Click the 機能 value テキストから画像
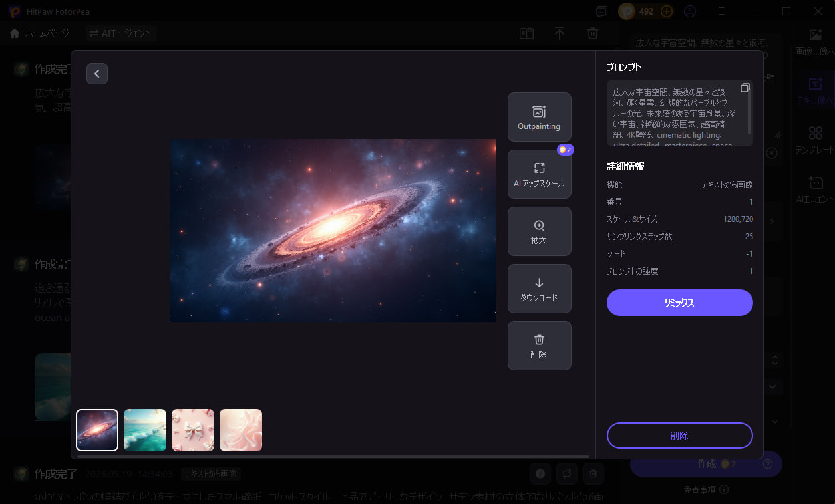Screen dimensions: 835x504 click(727, 184)
